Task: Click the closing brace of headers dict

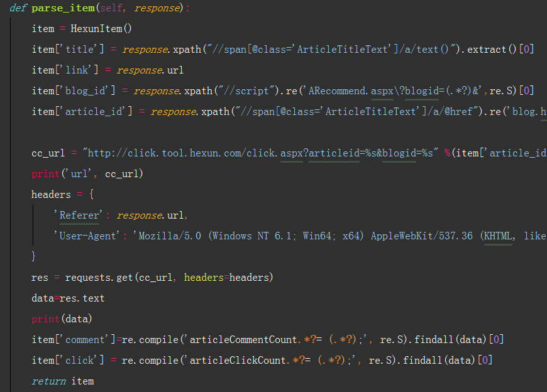Action: tap(33, 256)
